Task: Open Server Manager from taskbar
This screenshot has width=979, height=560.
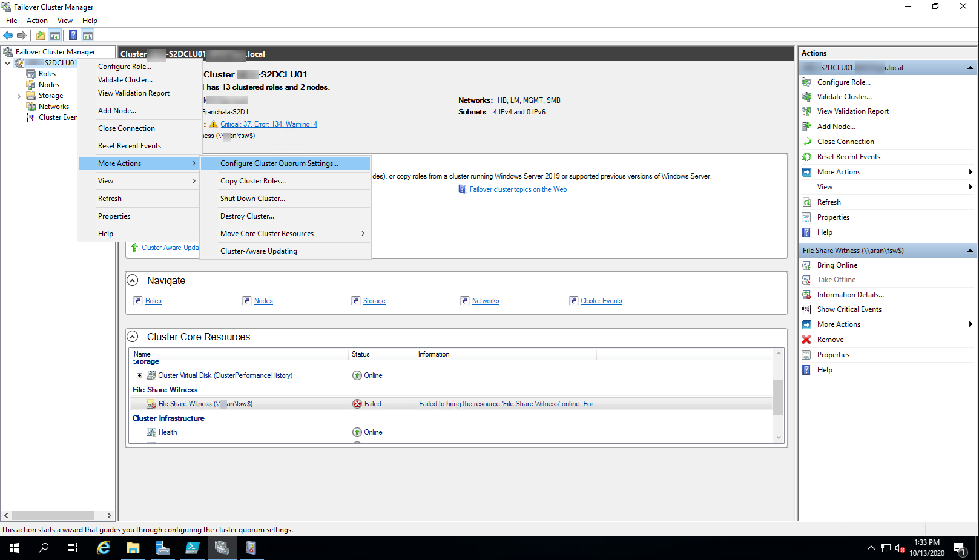Action: 162,548
